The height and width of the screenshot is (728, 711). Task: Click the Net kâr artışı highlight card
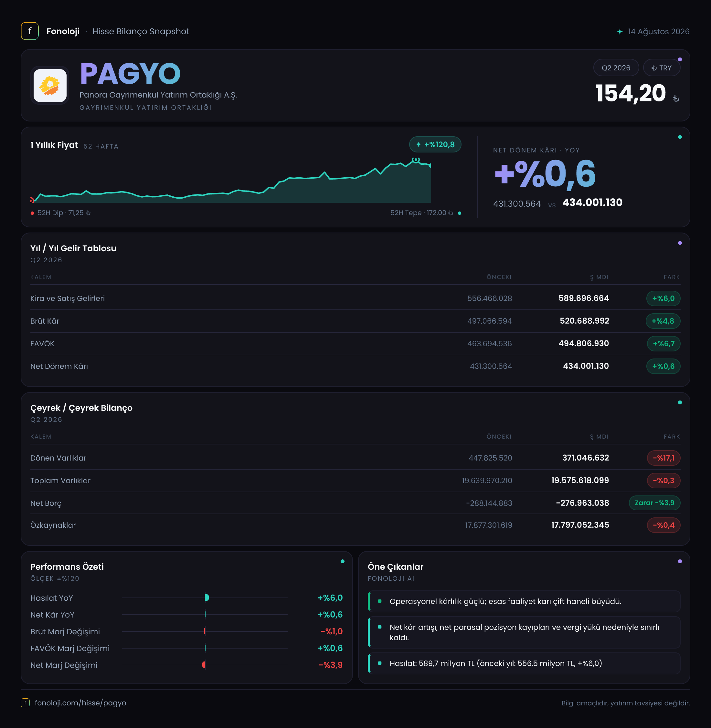[x=524, y=632]
